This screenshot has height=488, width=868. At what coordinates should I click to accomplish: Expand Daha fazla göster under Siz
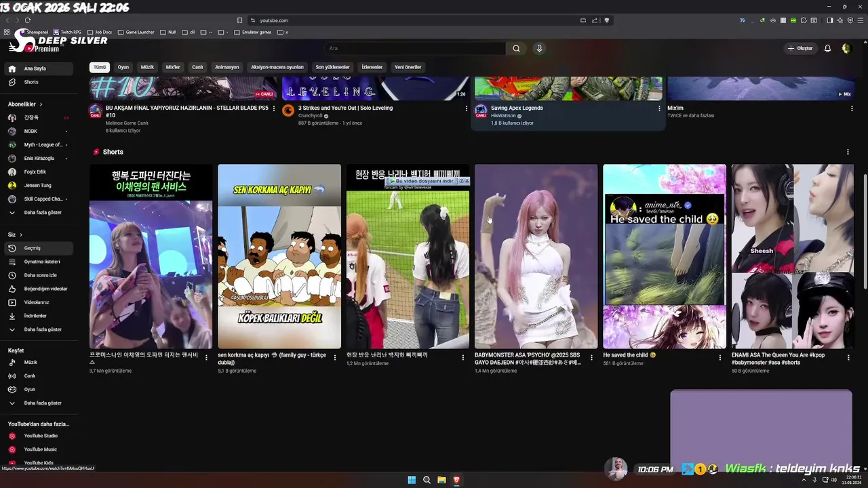click(39, 329)
